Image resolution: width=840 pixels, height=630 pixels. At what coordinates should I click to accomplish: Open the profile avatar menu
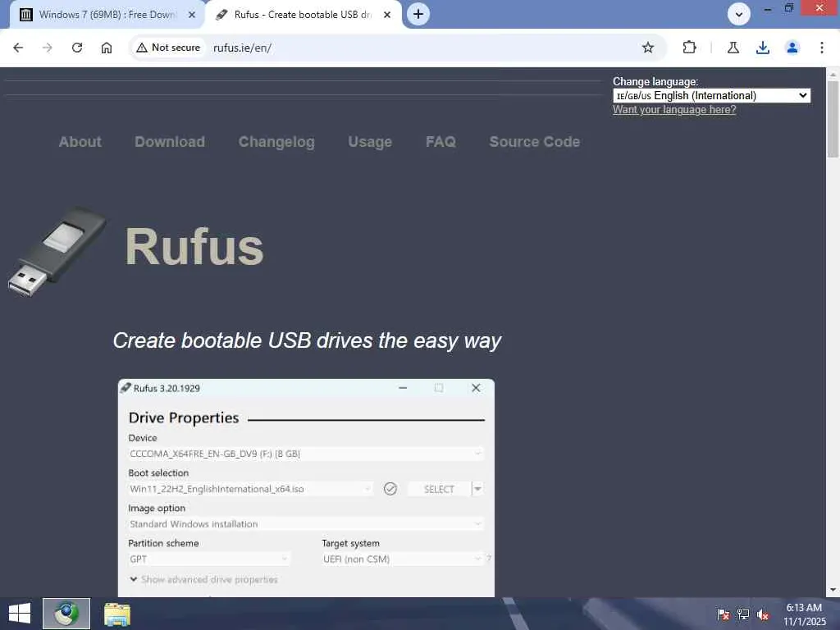point(792,48)
